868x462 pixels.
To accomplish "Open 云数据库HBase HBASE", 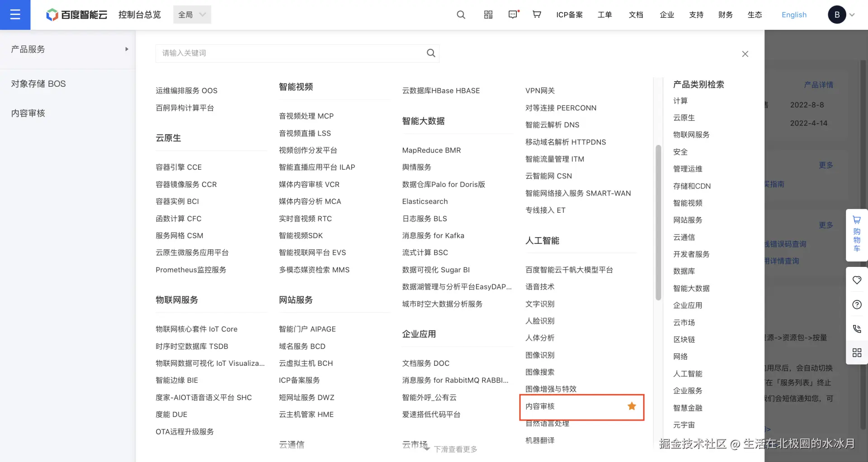I will [x=441, y=91].
